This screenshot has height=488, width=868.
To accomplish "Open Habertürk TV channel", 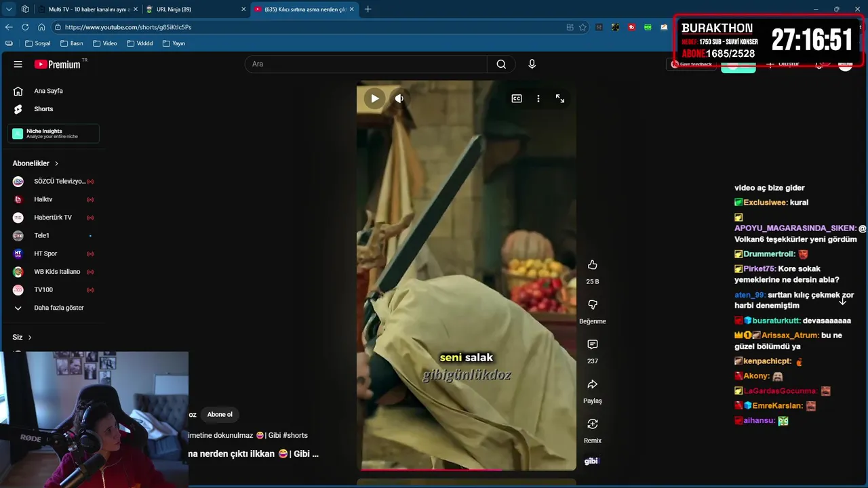I will [x=54, y=218].
